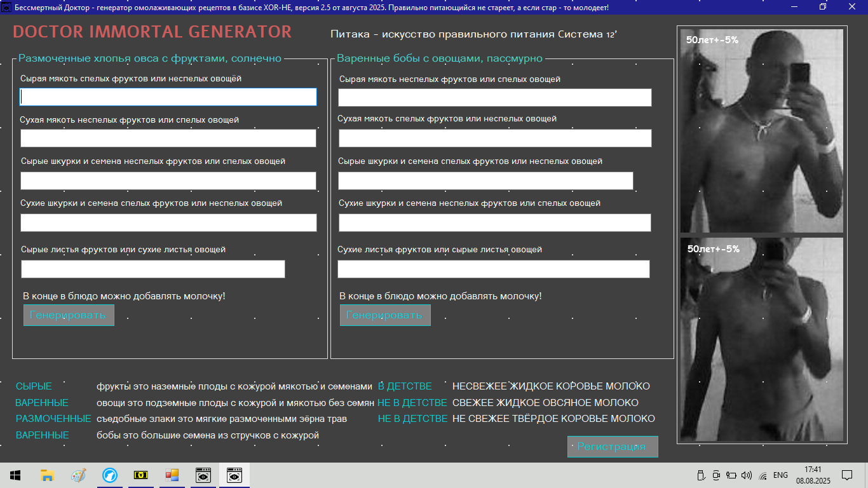Screen dimensions: 868x488
Task: Select the bottom 50лет+-5% photo
Action: tap(761, 339)
